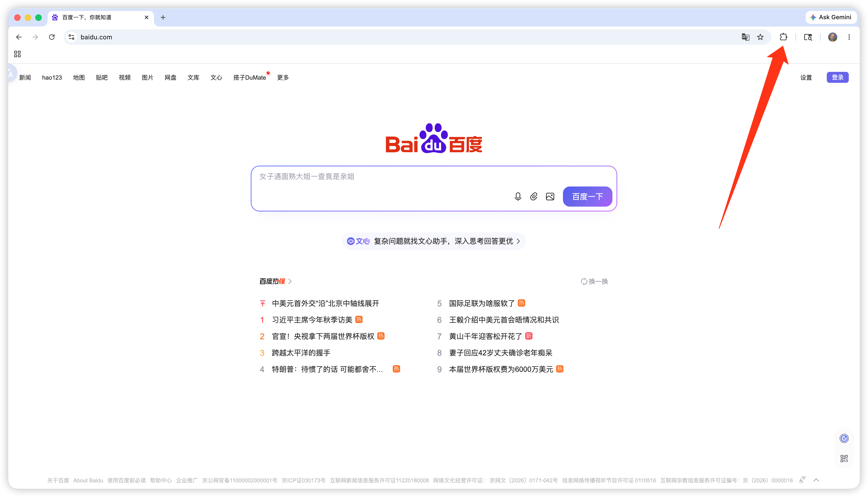868x497 pixels.
Task: Open the 新闻 navigation link
Action: click(25, 78)
